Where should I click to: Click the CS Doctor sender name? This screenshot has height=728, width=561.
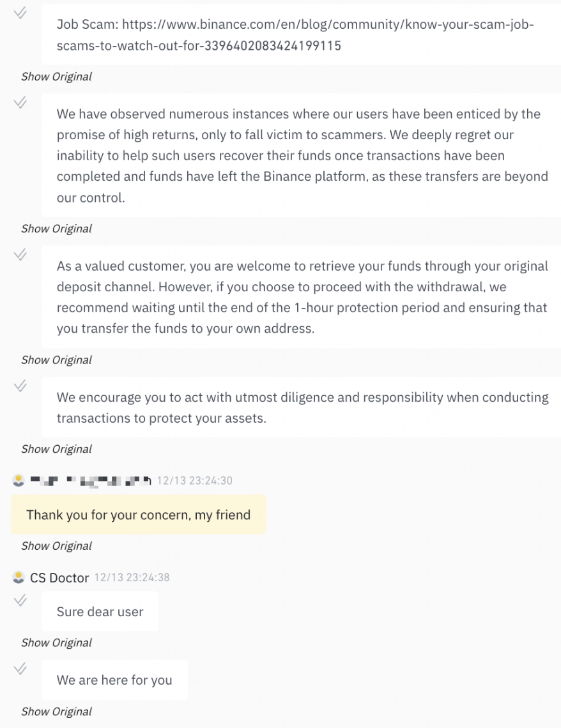point(59,577)
